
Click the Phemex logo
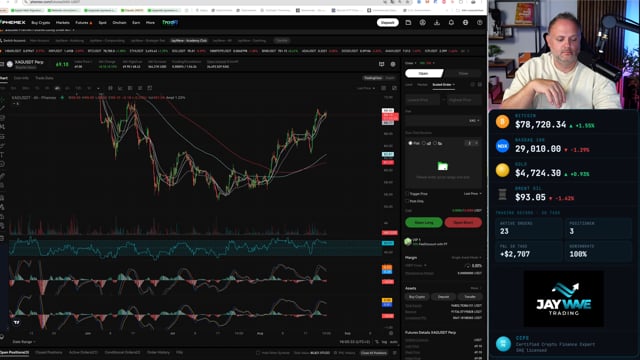pyautogui.click(x=13, y=22)
